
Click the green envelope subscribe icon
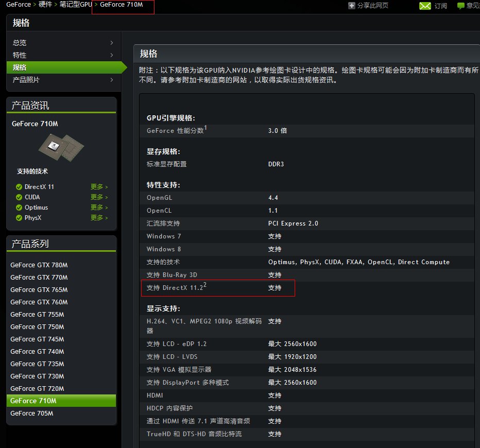[x=425, y=6]
